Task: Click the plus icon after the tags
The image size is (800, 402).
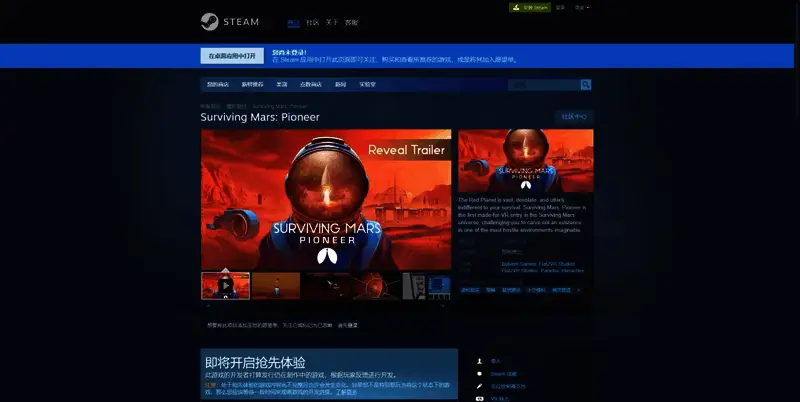Action: click(578, 290)
